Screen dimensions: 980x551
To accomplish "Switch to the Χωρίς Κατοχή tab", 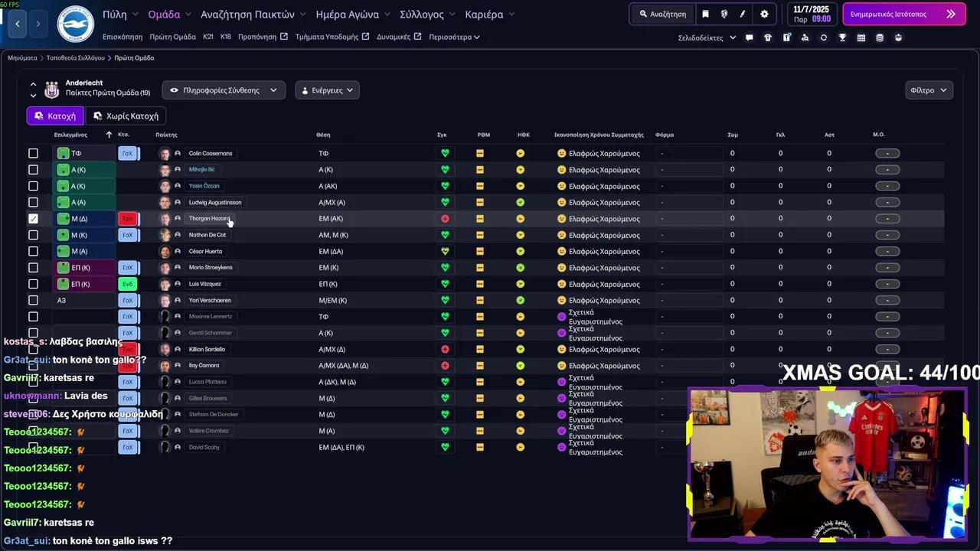I will [x=126, y=116].
